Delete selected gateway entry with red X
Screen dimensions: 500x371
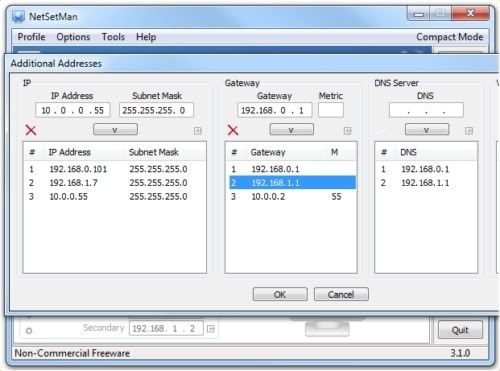pyautogui.click(x=233, y=130)
